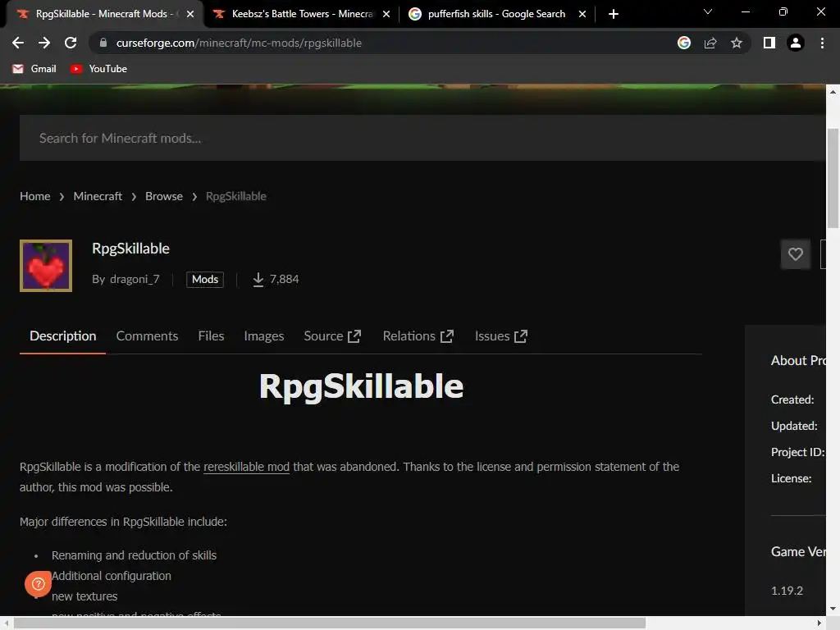The image size is (840, 630).
Task: Bookmark this page with star icon
Action: (x=737, y=43)
